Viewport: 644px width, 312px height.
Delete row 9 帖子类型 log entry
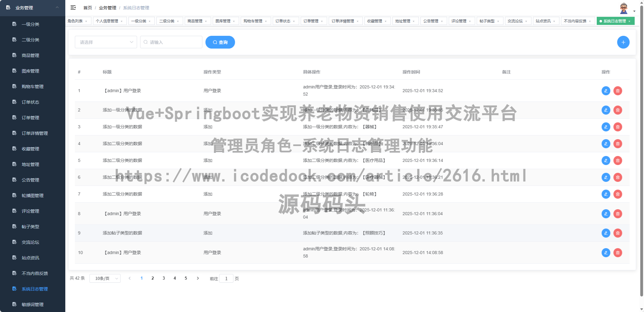tap(618, 233)
